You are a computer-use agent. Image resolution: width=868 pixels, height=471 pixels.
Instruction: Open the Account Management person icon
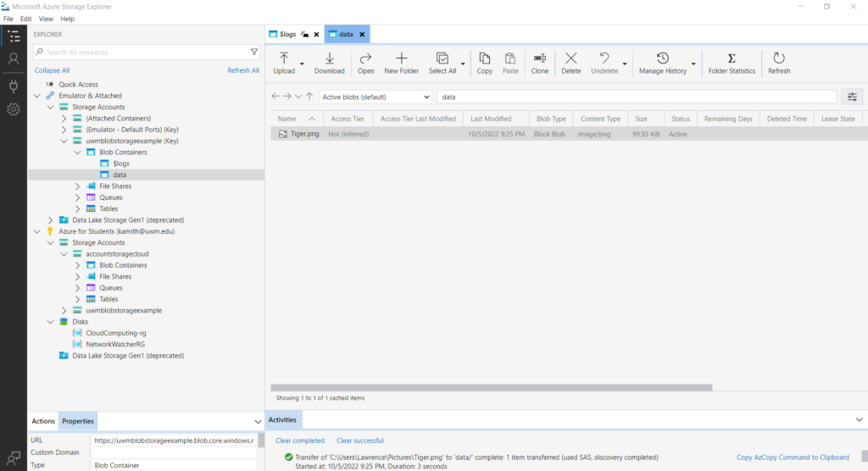click(x=14, y=58)
